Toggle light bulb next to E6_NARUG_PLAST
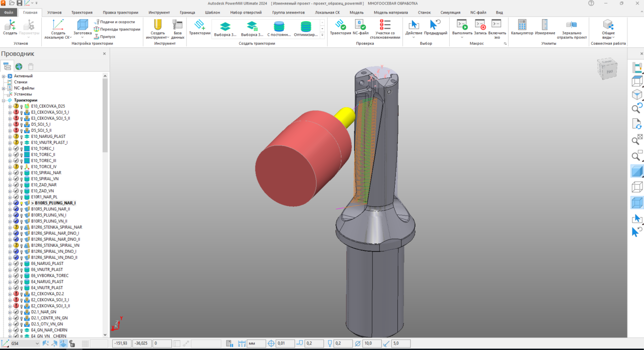This screenshot has height=350, width=644. click(x=22, y=264)
